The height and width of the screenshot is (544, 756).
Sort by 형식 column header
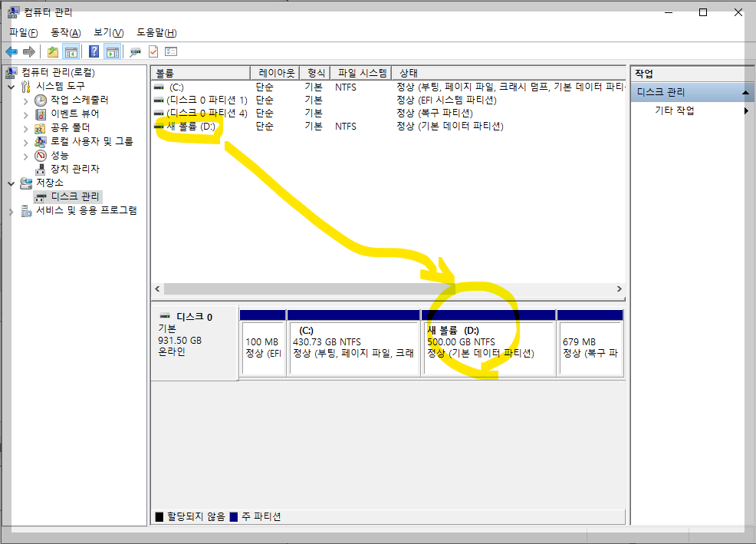[315, 73]
